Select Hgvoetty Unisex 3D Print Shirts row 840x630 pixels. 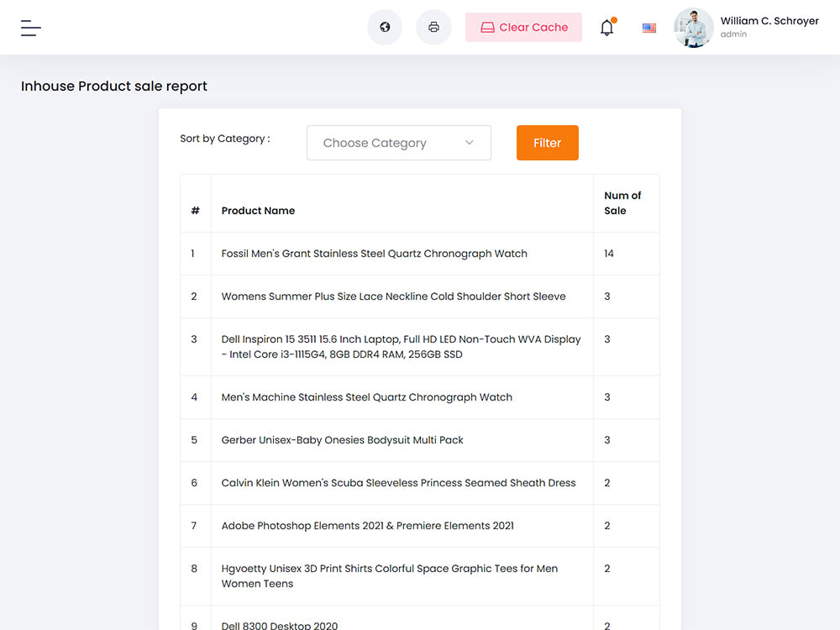[x=419, y=576]
